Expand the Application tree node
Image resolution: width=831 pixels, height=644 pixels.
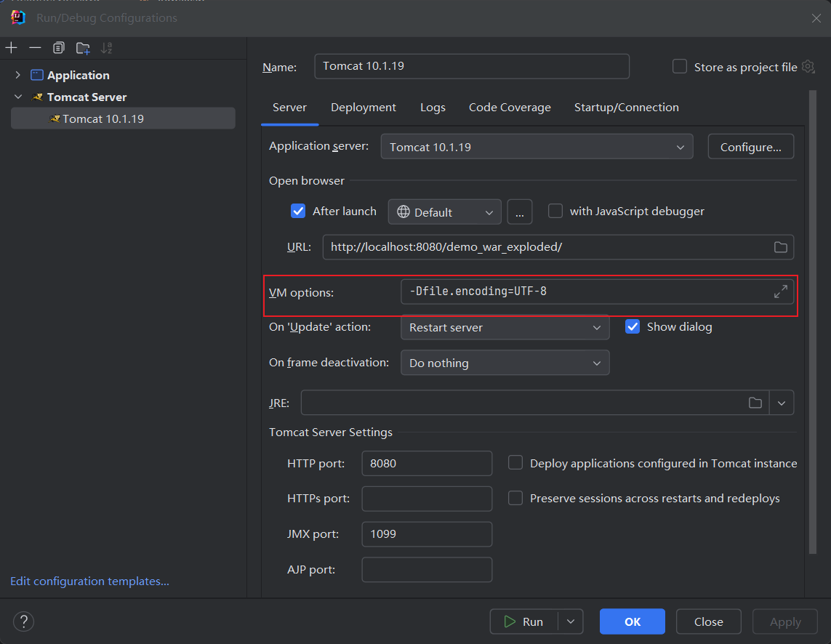[18, 75]
